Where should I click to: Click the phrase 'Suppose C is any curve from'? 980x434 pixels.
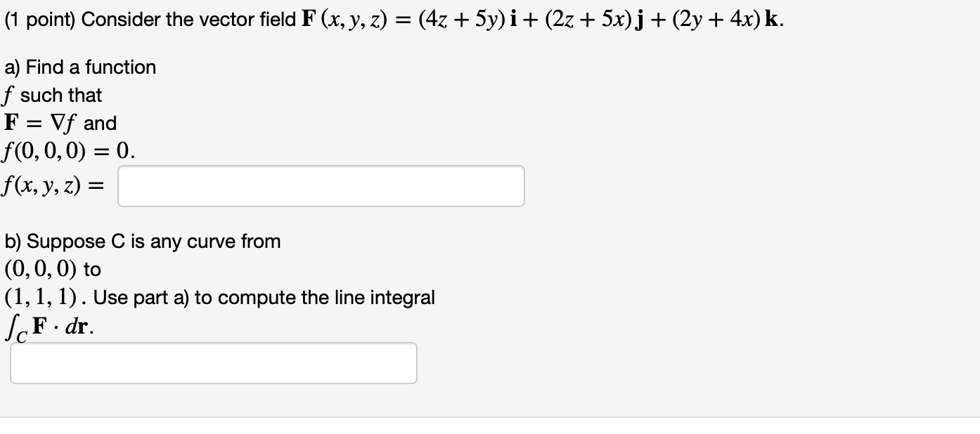(155, 242)
